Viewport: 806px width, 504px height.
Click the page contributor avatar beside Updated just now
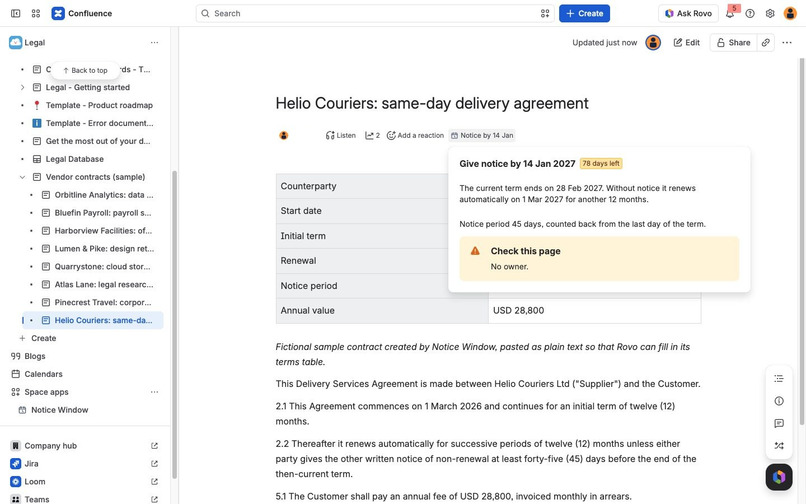click(653, 43)
